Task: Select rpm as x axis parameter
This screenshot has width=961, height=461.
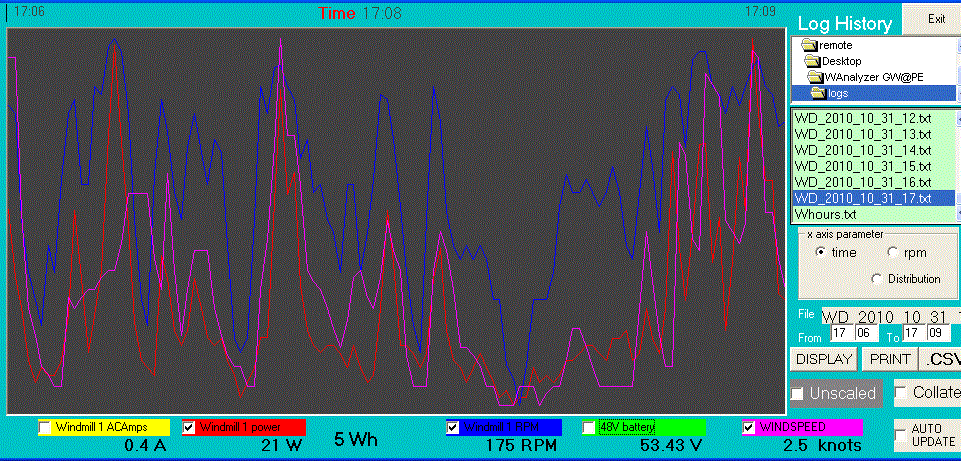Action: pyautogui.click(x=893, y=253)
